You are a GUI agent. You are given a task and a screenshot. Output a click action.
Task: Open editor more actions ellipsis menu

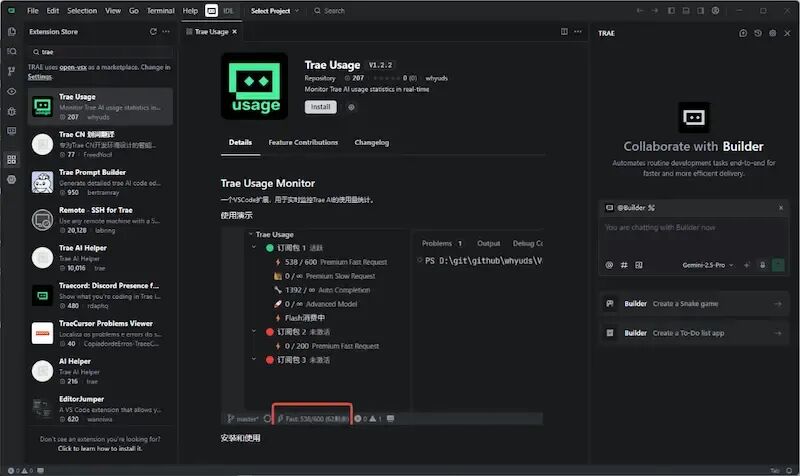coord(578,32)
